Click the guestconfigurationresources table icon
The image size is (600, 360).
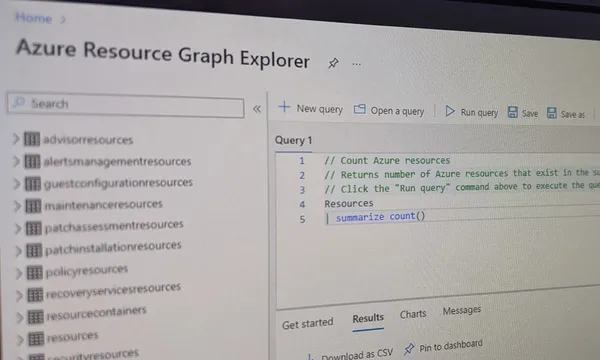pyautogui.click(x=33, y=184)
